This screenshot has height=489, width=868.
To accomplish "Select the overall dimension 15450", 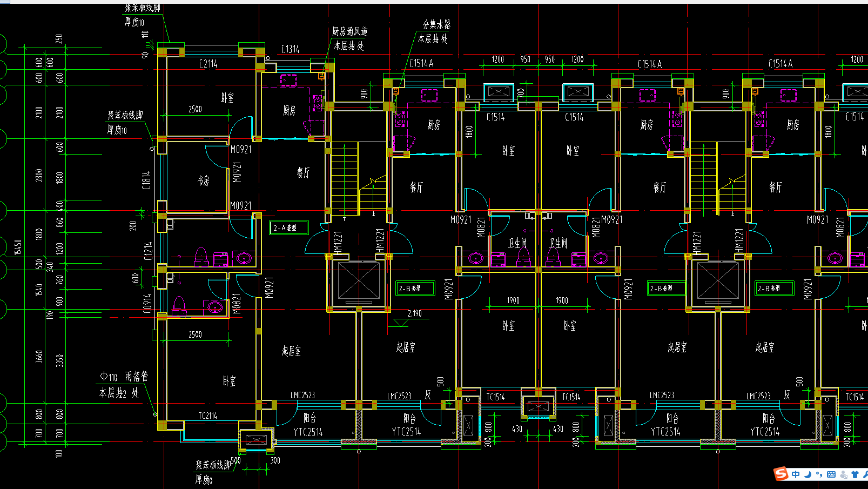I will pyautogui.click(x=18, y=247).
